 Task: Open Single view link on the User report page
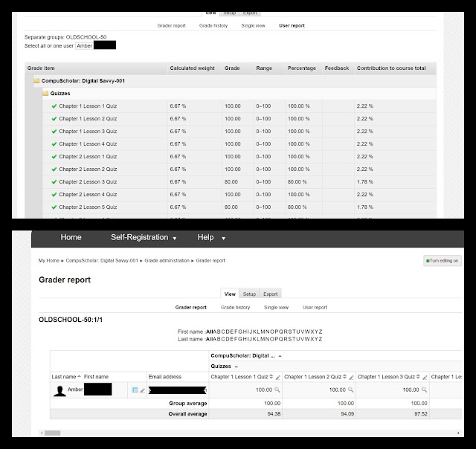253,26
